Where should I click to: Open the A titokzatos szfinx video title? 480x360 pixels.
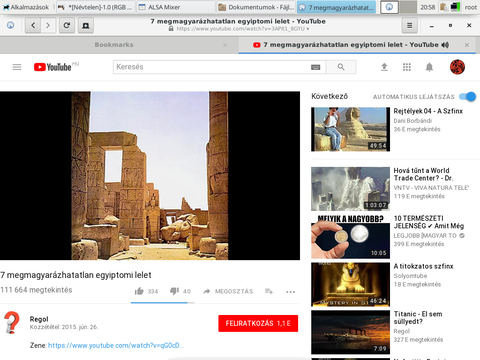tap(423, 266)
